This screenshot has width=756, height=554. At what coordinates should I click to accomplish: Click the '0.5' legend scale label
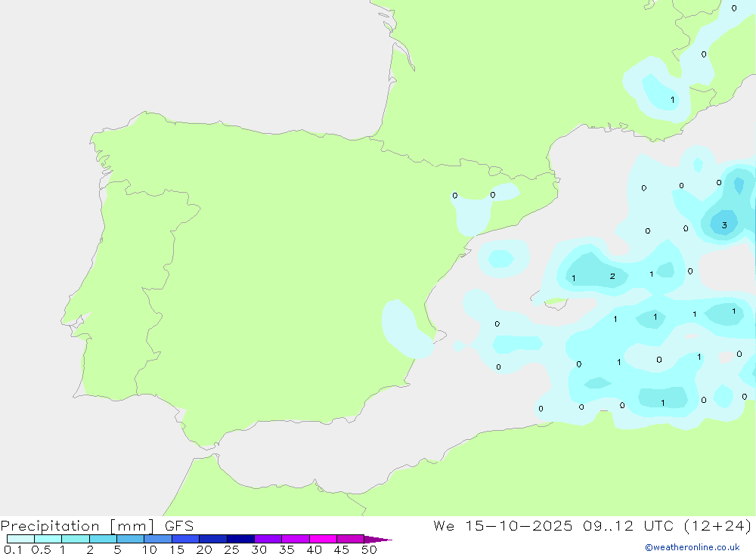(41, 549)
